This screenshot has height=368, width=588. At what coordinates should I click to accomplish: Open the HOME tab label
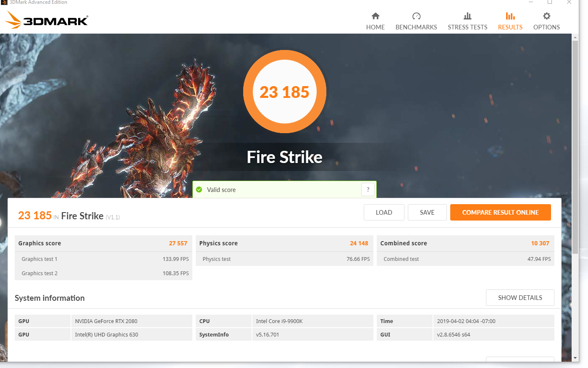pyautogui.click(x=375, y=27)
